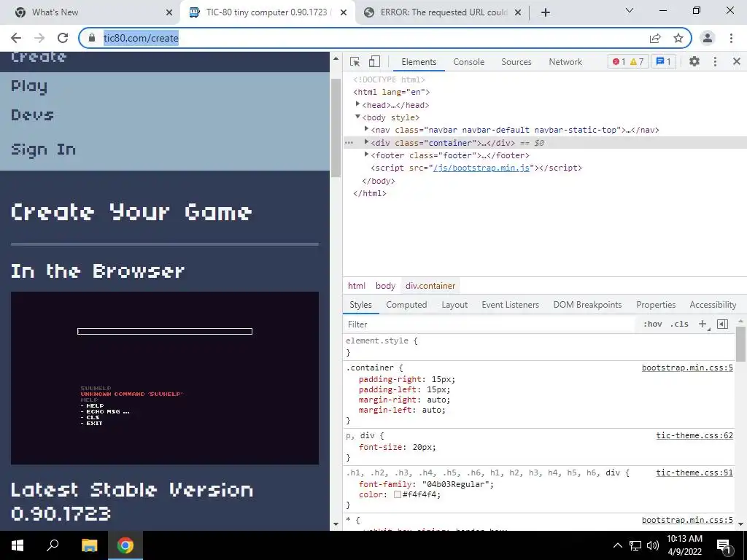The width and height of the screenshot is (747, 560).
Task: Click the share page icon
Action: [x=655, y=38]
